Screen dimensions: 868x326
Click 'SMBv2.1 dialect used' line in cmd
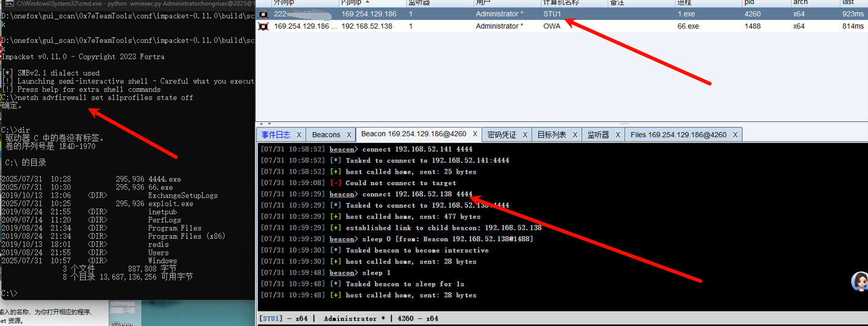51,73
